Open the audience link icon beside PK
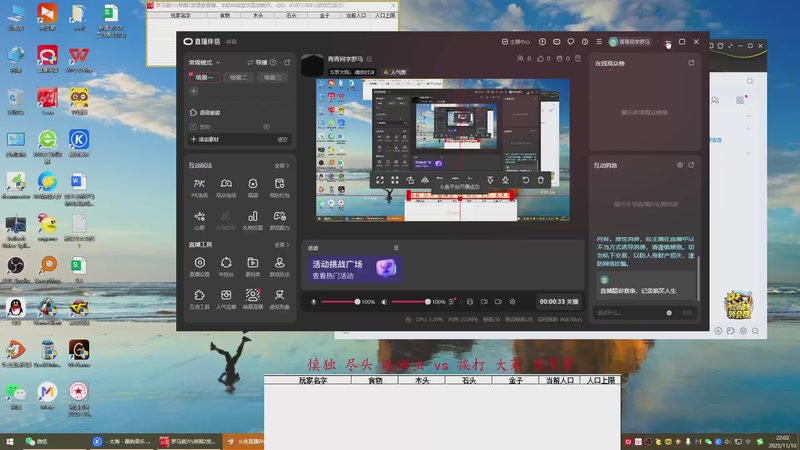Screen dimensions: 800x450 [226, 187]
